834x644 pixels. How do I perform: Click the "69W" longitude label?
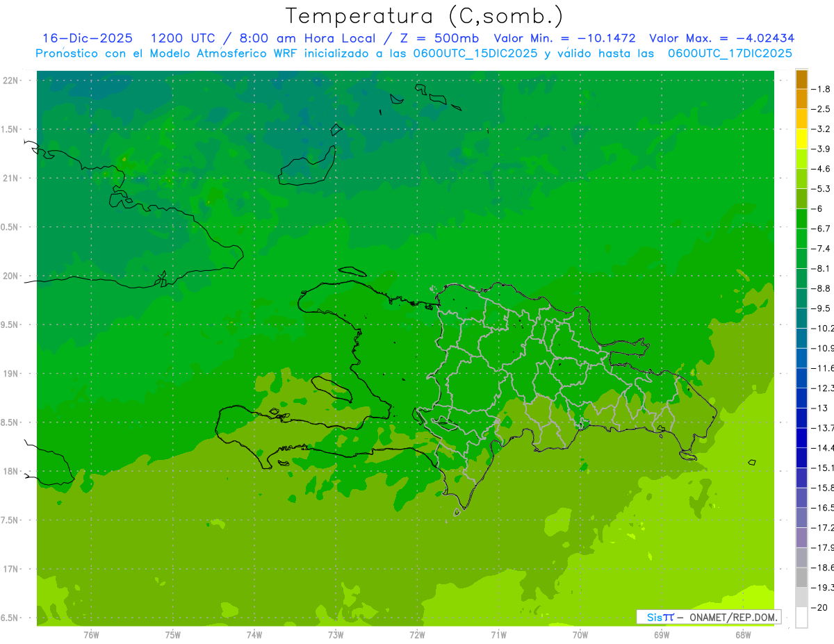(662, 635)
